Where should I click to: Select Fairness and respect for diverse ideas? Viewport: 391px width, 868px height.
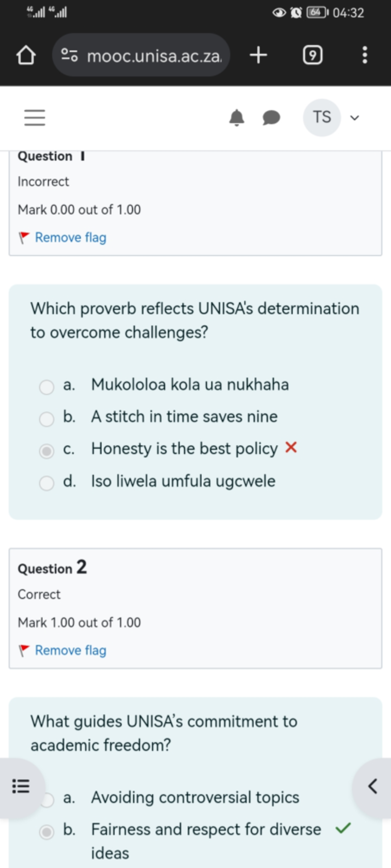[x=47, y=832]
